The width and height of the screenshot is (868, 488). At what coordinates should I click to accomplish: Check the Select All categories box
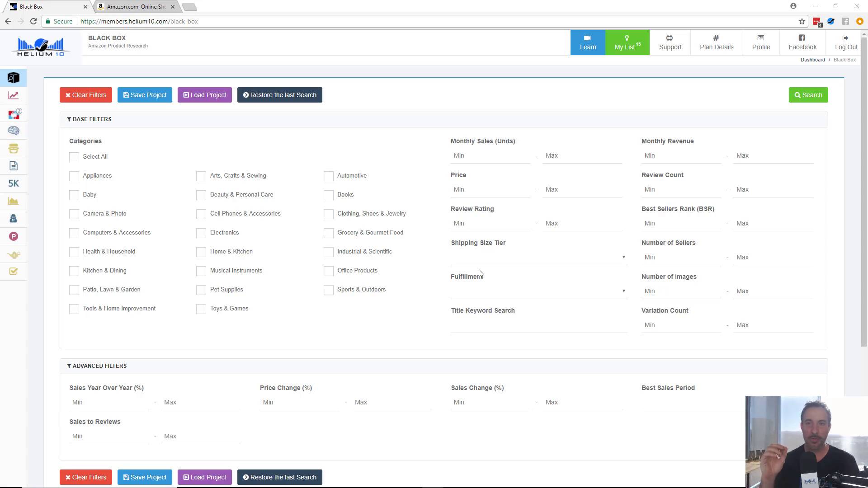(74, 157)
